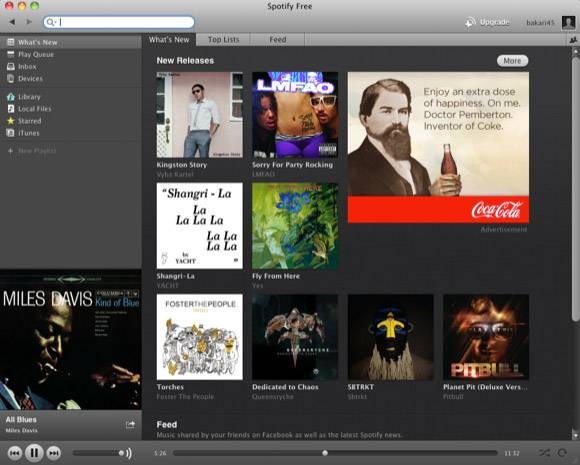Click the LMFAO artist link

[263, 174]
